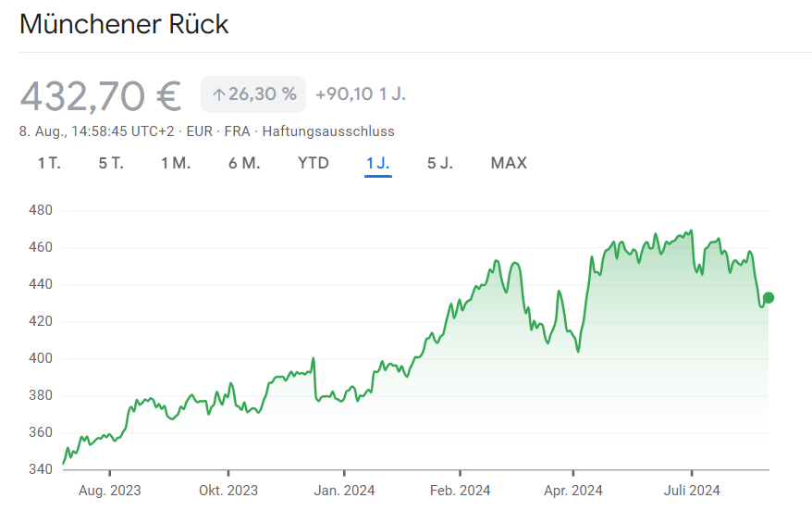Click the Feb. 2024 axis label
The image size is (812, 523).
[x=460, y=491]
